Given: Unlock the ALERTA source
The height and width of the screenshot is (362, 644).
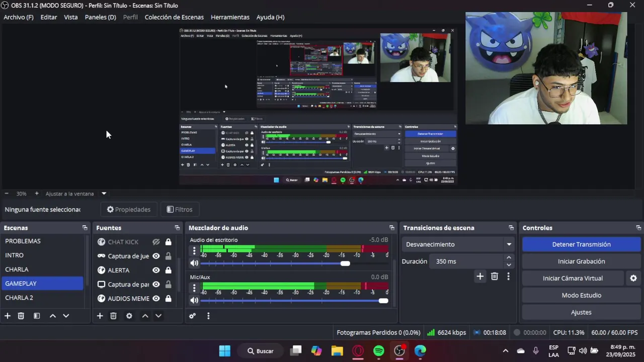Looking at the screenshot, I should point(168,270).
